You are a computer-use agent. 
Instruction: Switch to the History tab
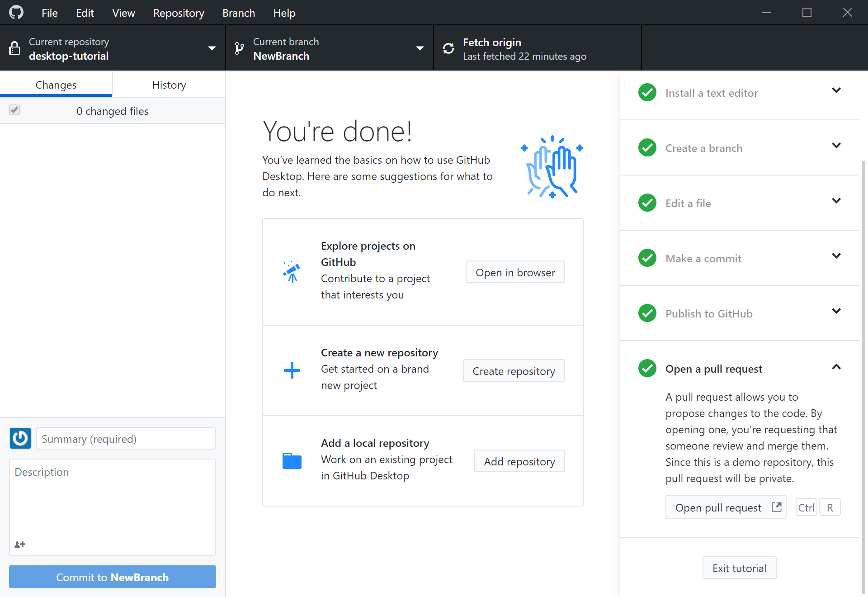pos(169,85)
